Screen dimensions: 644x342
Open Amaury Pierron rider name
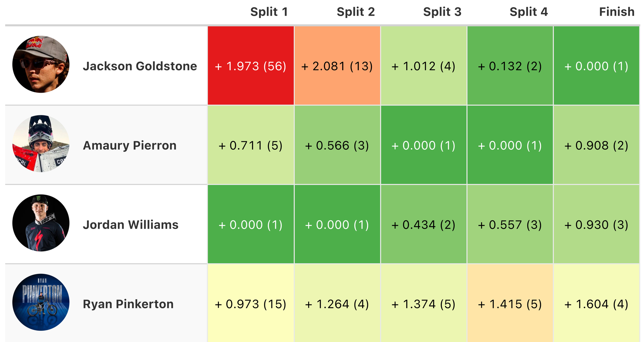[129, 145]
